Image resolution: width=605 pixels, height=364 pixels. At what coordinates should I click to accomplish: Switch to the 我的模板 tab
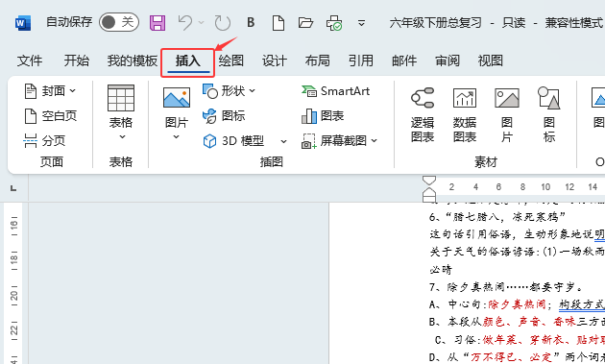[x=133, y=61]
